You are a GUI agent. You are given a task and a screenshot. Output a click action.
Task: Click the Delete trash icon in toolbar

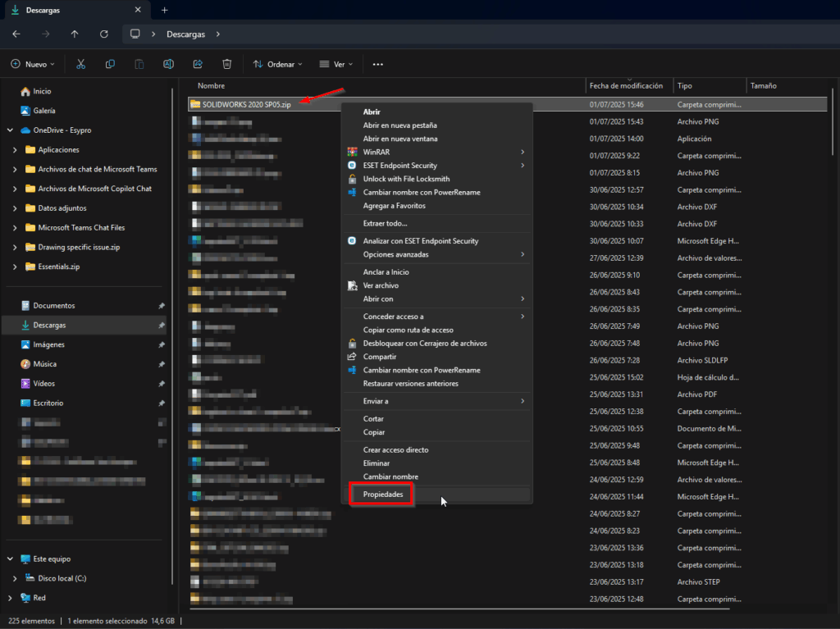coord(227,64)
